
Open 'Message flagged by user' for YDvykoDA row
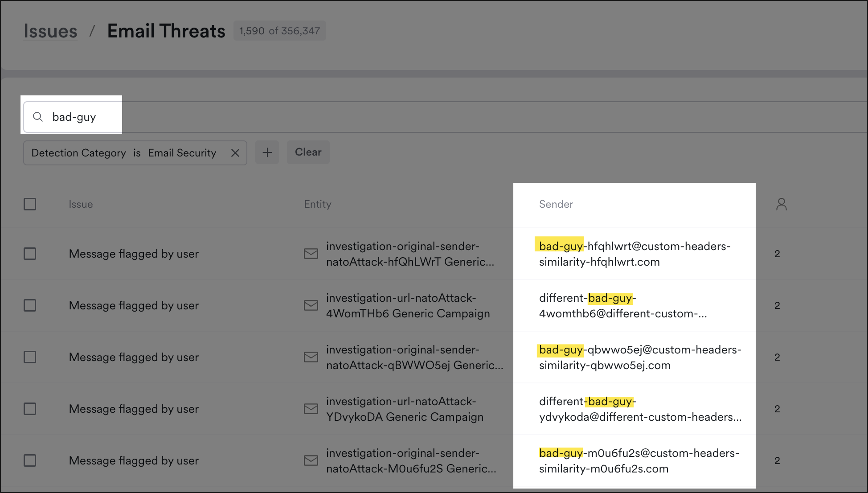click(x=134, y=409)
